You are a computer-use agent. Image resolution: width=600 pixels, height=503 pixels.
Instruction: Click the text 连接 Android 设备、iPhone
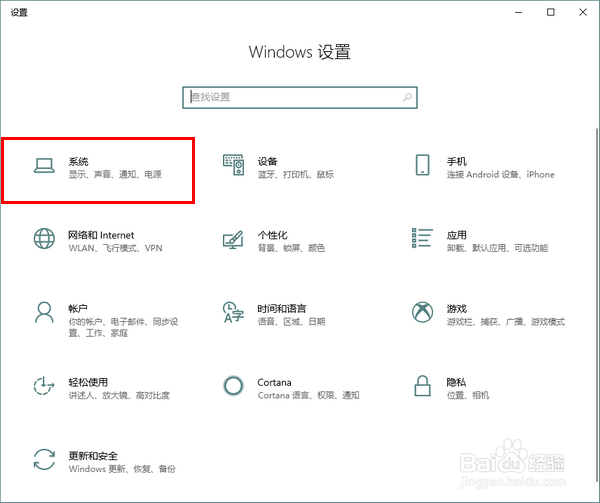(x=501, y=174)
